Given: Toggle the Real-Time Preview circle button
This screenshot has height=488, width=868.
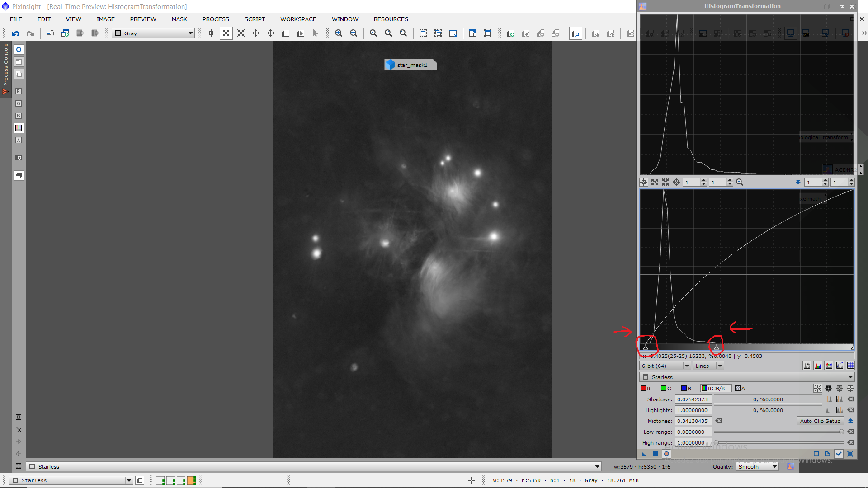Looking at the screenshot, I should pos(666,454).
